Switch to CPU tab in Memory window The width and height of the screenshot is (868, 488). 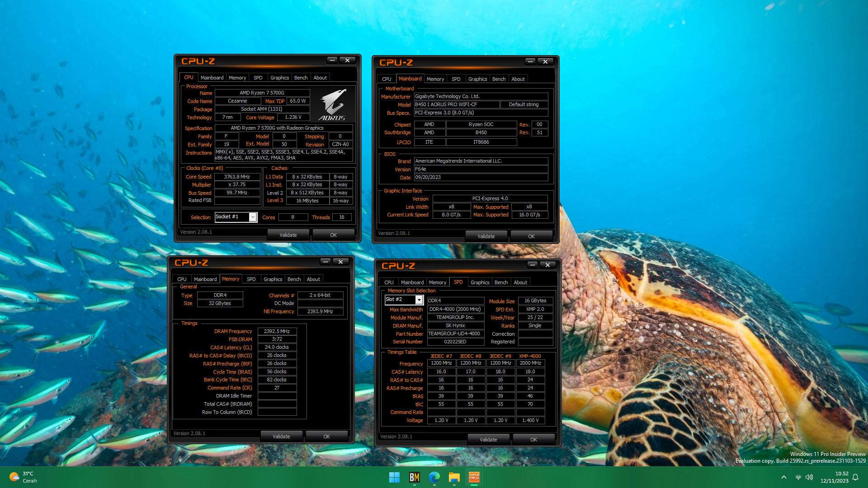(x=182, y=279)
